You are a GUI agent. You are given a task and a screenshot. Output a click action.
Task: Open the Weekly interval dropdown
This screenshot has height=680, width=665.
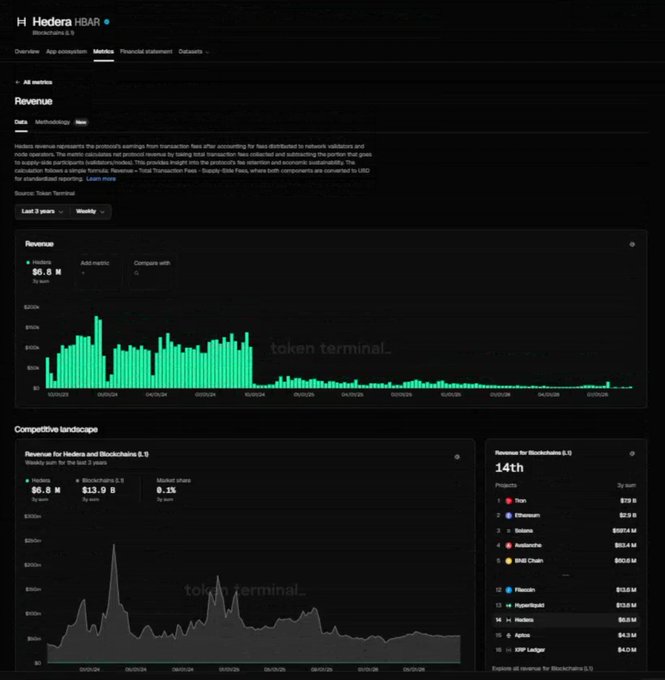pos(90,212)
